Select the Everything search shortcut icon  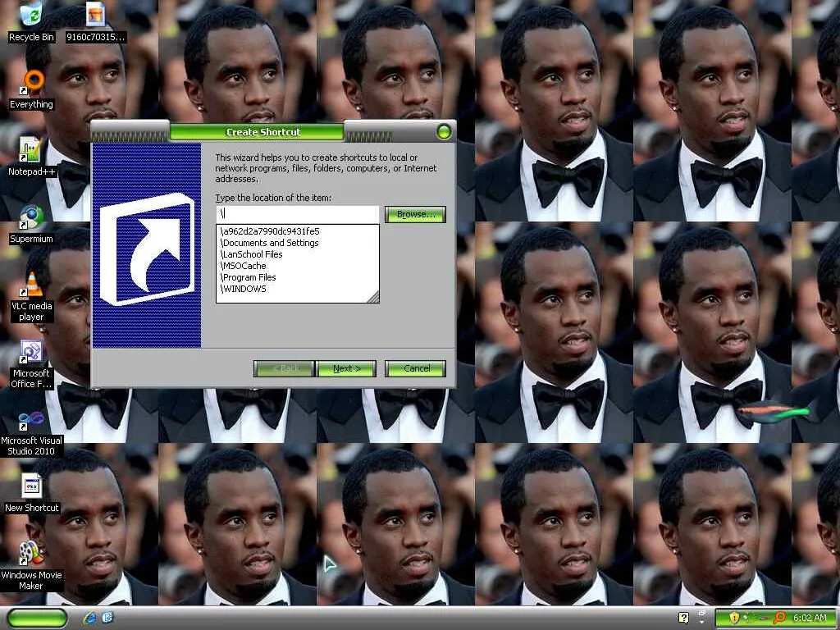click(31, 90)
